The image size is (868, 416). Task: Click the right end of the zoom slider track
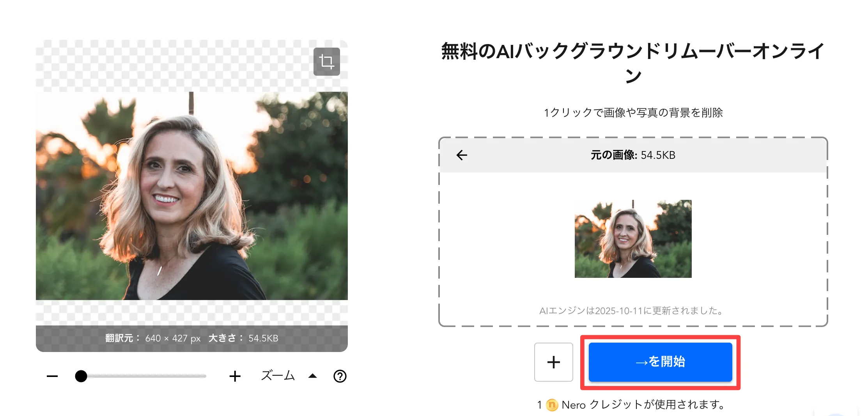[x=203, y=376]
